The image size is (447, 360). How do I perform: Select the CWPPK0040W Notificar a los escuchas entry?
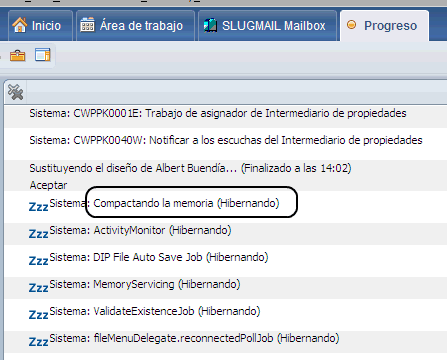(226, 142)
